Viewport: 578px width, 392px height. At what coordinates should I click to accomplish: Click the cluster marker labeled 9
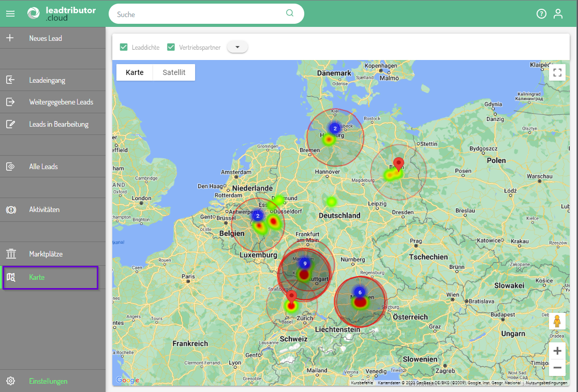pos(305,263)
